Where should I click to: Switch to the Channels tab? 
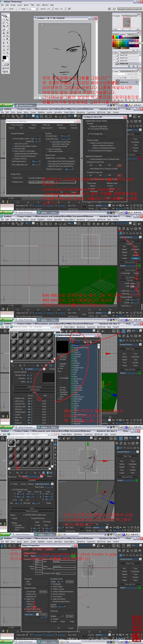[x=123, y=71]
